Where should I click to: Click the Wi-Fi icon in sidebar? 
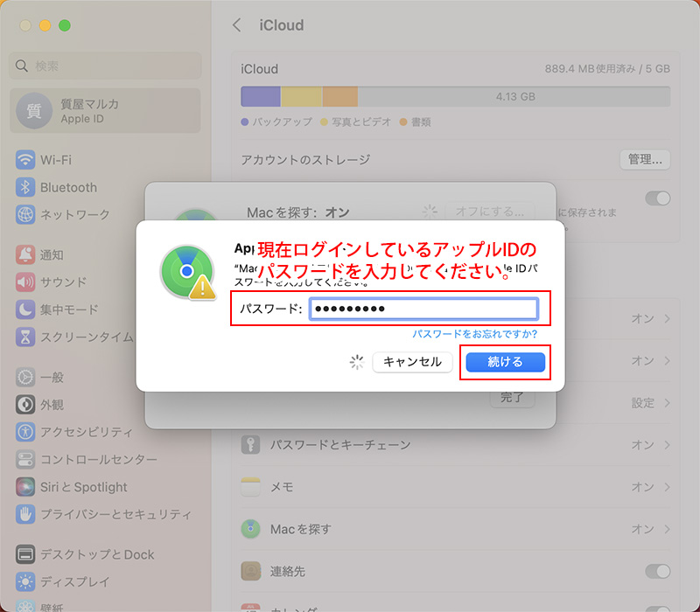tap(25, 160)
